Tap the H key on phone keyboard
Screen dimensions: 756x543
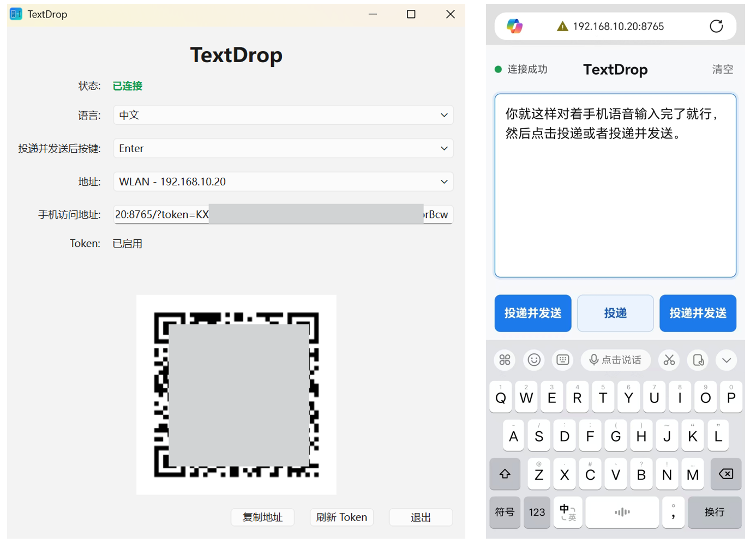tap(641, 436)
